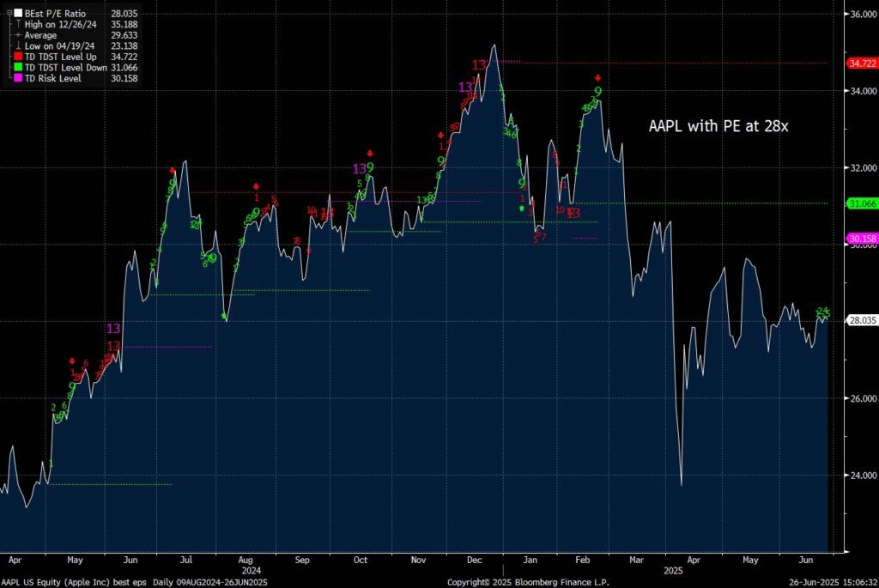Click the legend high value 35.188
This screenshot has height=588, width=879.
(124, 24)
